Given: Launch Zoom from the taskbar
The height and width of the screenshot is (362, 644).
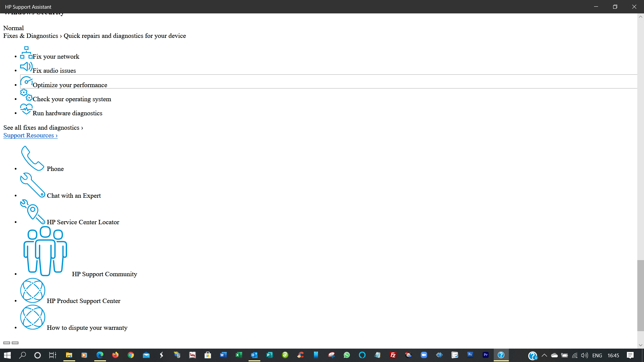Looking at the screenshot, I should [424, 355].
